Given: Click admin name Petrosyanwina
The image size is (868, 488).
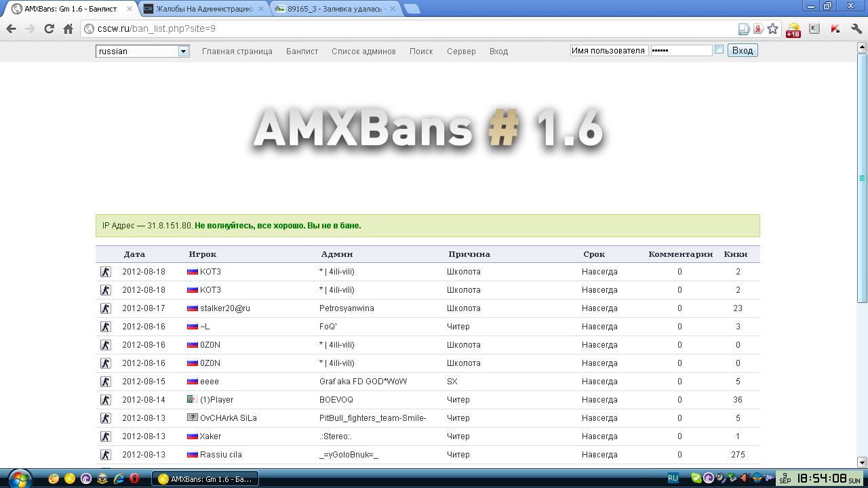Looking at the screenshot, I should pos(347,308).
